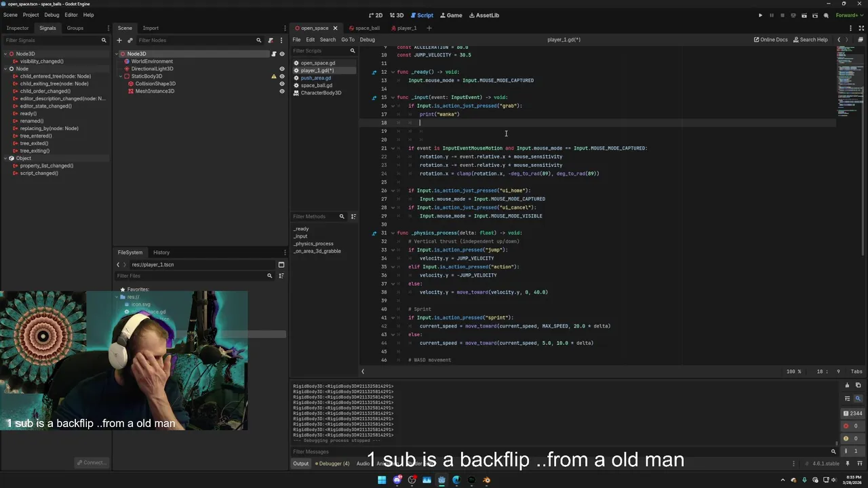Add a new child node
The height and width of the screenshot is (488, 868).
click(119, 40)
